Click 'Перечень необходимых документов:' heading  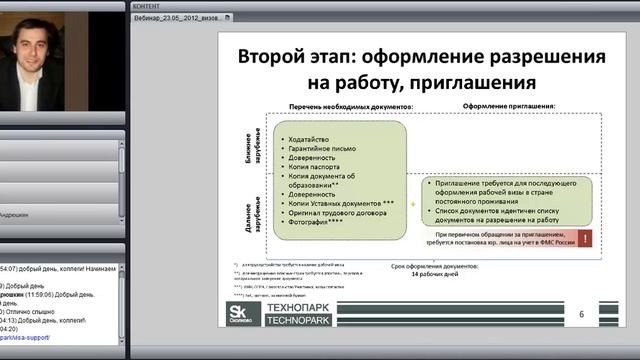click(351, 107)
